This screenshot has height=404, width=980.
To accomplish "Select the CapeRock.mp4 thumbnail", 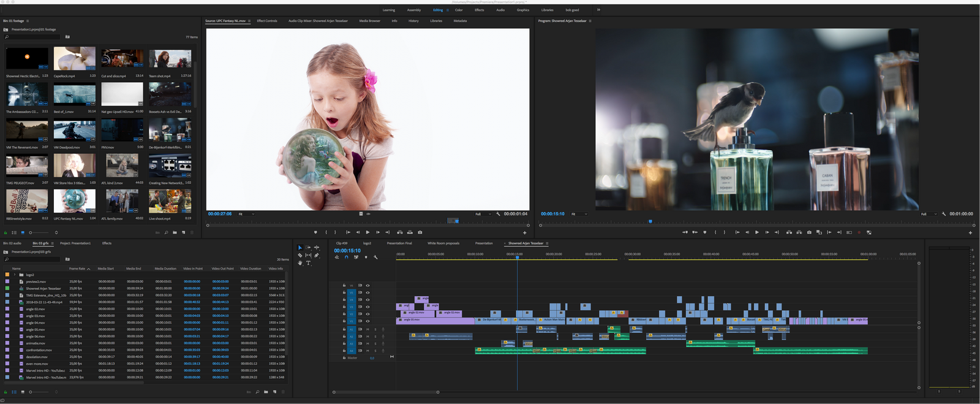I will pyautogui.click(x=74, y=59).
